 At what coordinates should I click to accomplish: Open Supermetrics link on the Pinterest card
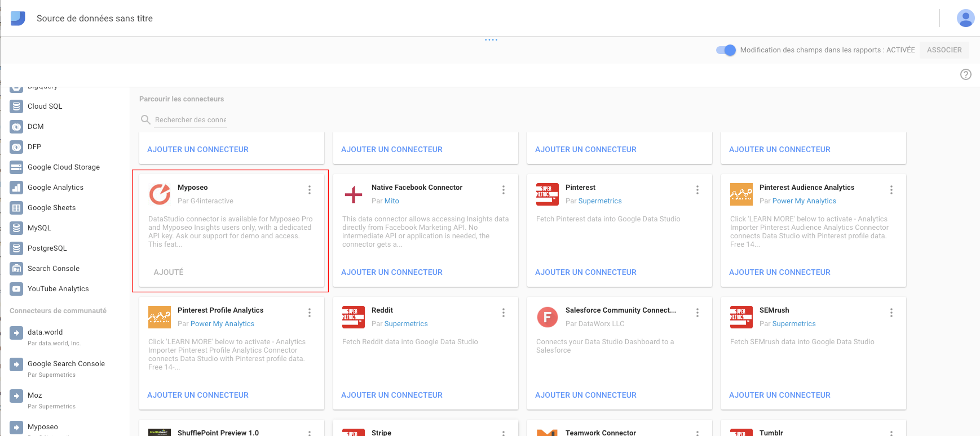click(x=600, y=201)
